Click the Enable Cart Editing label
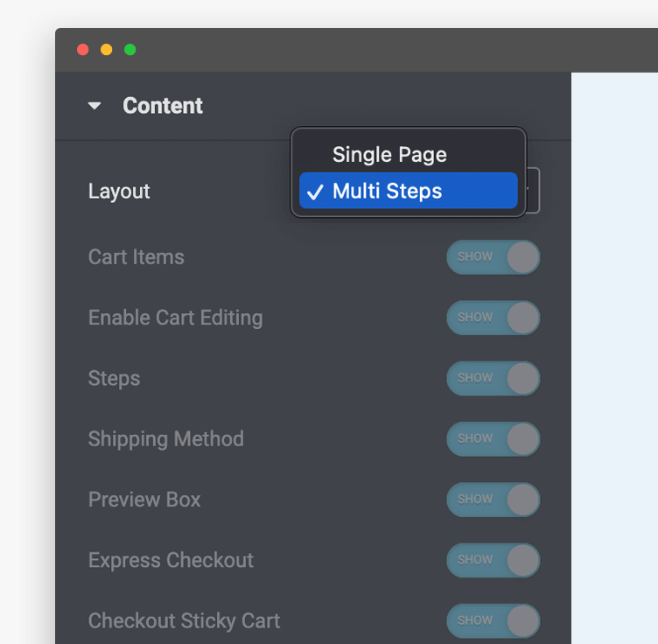 [x=175, y=318]
